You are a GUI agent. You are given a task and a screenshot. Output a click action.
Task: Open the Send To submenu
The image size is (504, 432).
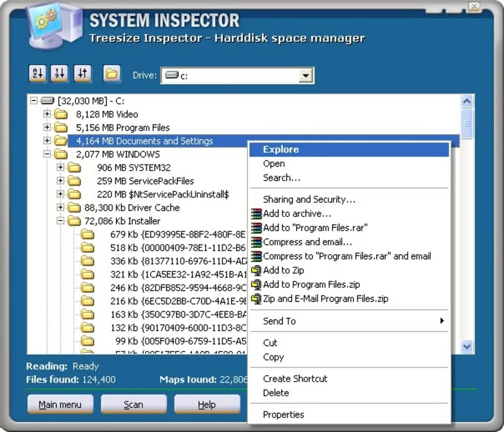[x=349, y=321]
